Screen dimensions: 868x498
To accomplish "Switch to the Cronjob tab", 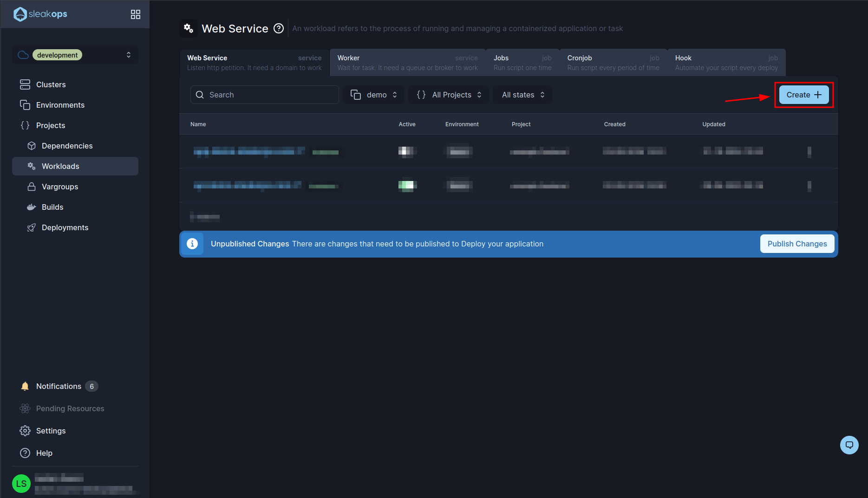I will pos(613,63).
